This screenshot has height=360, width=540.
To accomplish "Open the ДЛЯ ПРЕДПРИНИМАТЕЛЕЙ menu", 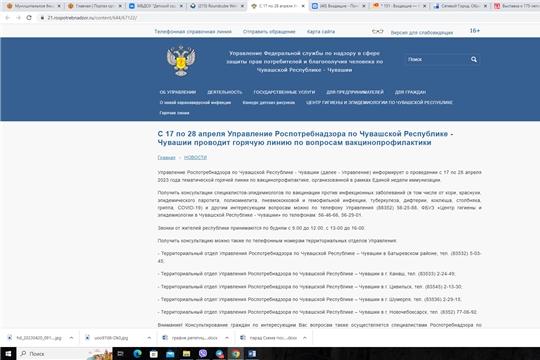I will click(x=355, y=92).
